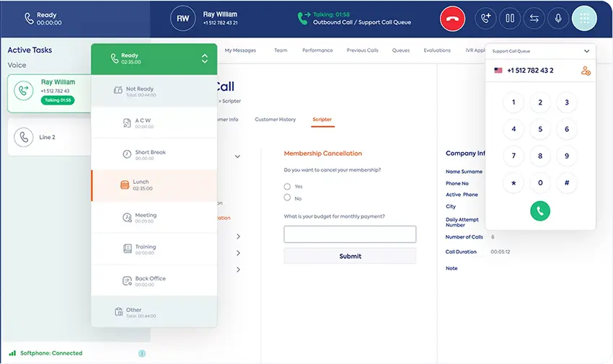Viewport: 613px width, 364px height.
Task: Dial digit 0 on keypad
Action: (540, 183)
